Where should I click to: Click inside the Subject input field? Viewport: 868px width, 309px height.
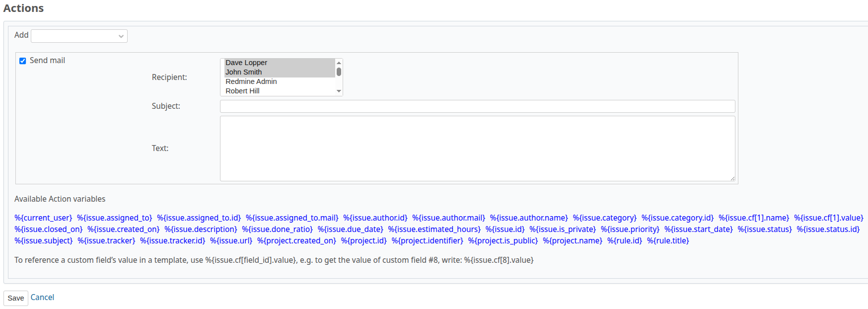click(477, 106)
